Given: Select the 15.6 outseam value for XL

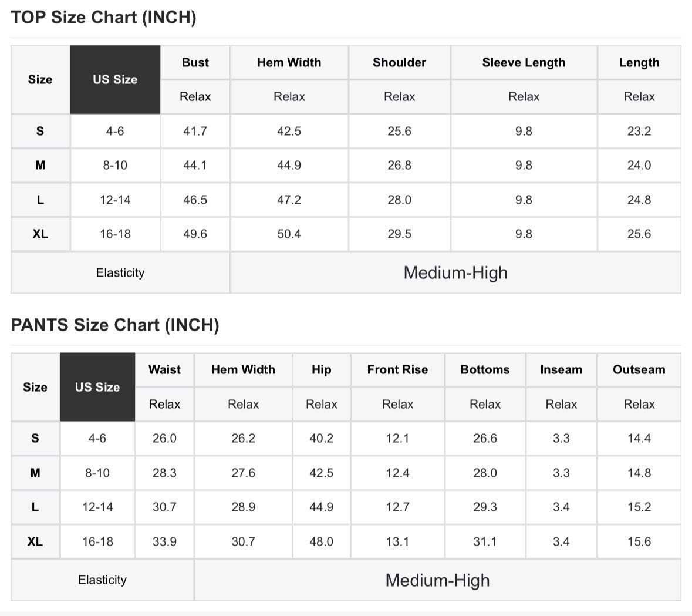Looking at the screenshot, I should click(x=639, y=541).
